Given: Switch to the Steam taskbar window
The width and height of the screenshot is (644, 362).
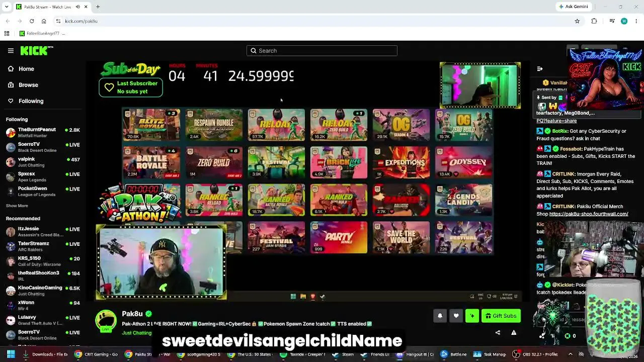Looking at the screenshot, I should click(x=343, y=354).
